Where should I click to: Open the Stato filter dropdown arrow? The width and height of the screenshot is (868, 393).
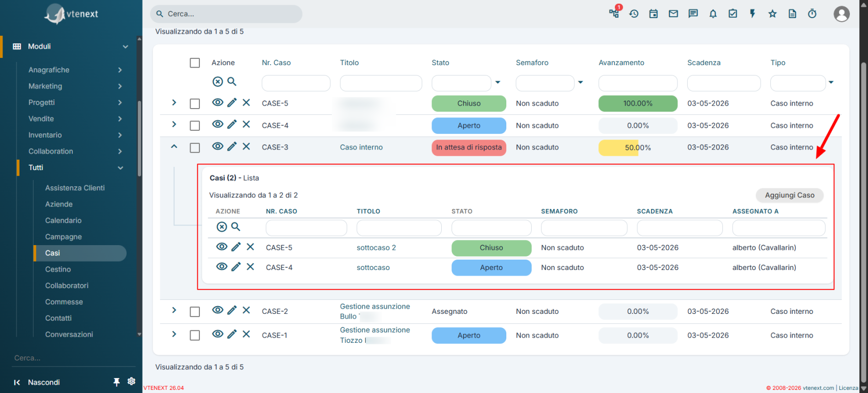498,82
